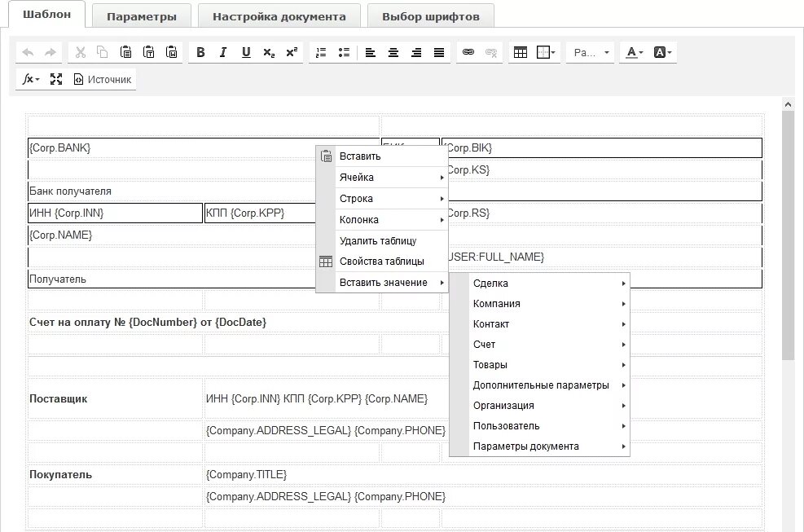Expand the Организация submenu
This screenshot has height=532, width=804.
pyautogui.click(x=539, y=405)
